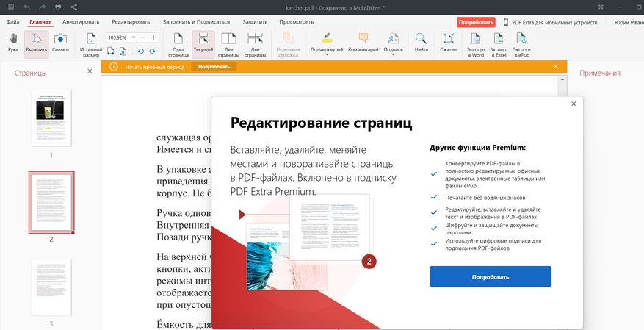Click the print icon in title bar
This screenshot has height=330, width=644.
(58, 7)
